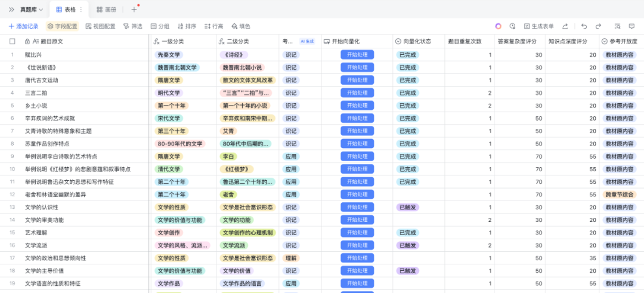
Task: Open the 表格 tab's three-dot options
Action: click(80, 10)
